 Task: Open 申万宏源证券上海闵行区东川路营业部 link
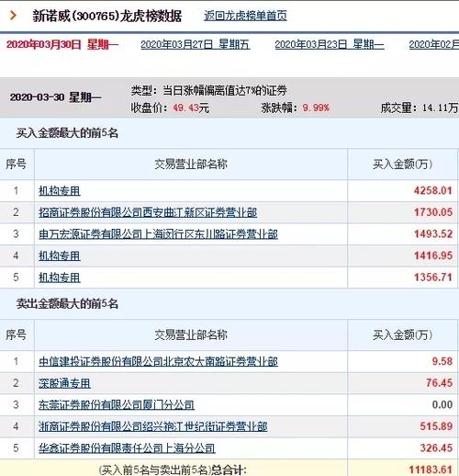(158, 234)
